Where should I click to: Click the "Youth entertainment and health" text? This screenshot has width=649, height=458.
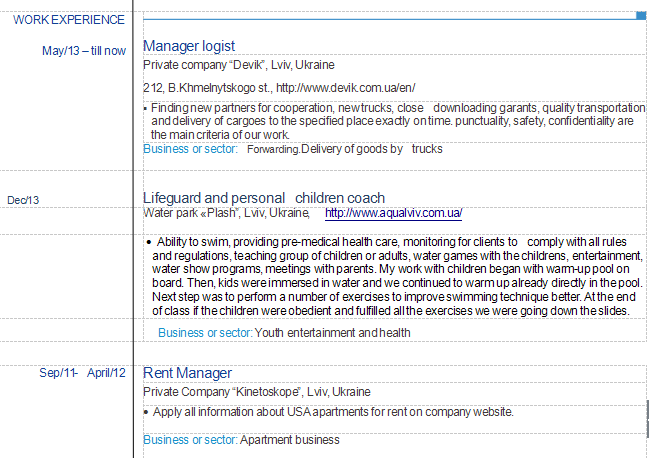click(x=332, y=333)
